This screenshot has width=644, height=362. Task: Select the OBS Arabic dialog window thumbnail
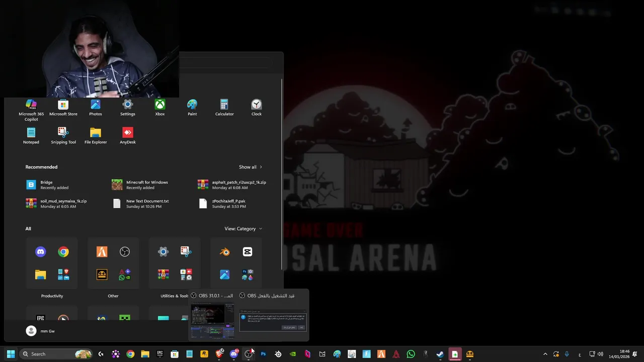273,316
